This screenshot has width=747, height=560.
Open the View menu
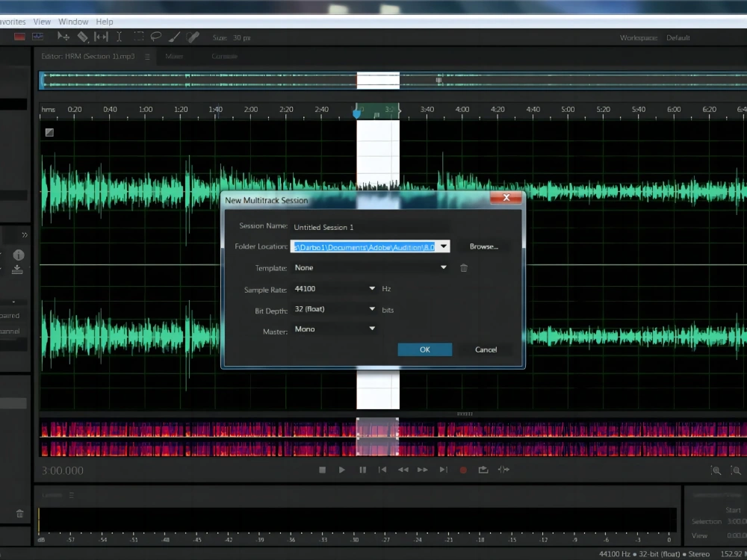pos(42,22)
